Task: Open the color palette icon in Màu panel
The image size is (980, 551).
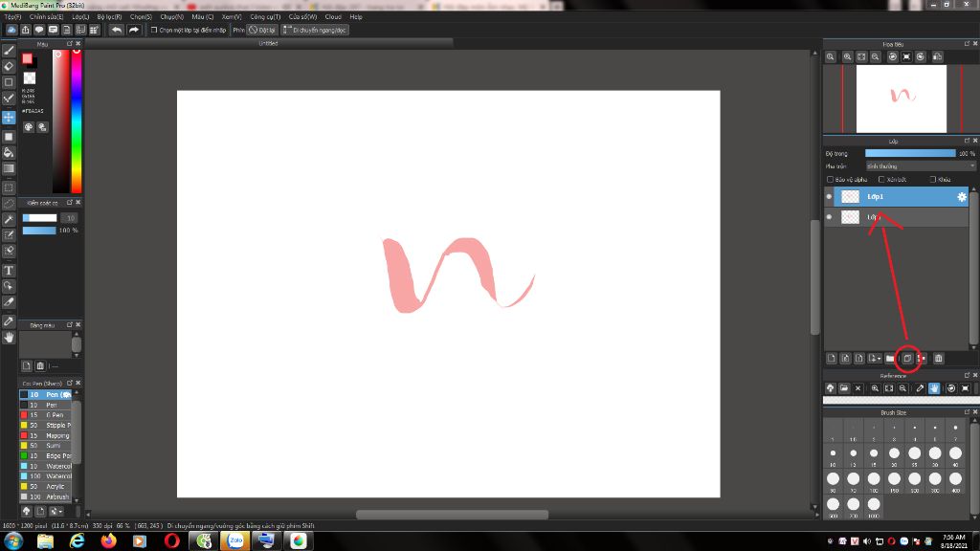Action: [x=29, y=127]
